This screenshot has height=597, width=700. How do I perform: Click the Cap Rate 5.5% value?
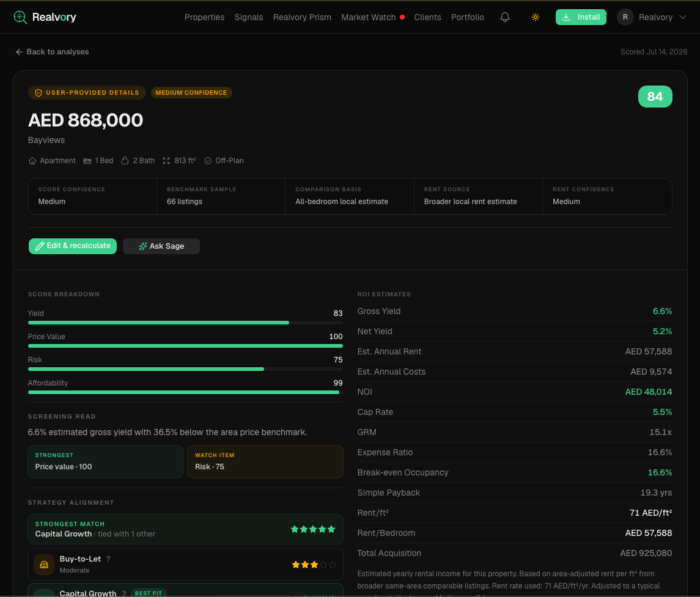coord(662,412)
